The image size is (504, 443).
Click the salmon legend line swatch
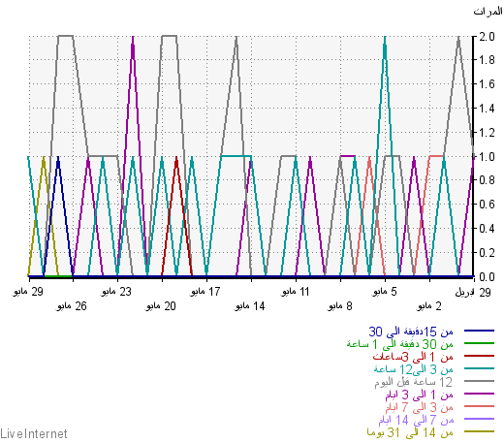pos(479,406)
